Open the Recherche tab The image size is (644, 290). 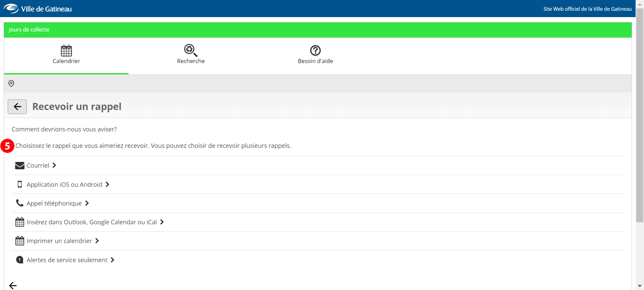coord(191,61)
